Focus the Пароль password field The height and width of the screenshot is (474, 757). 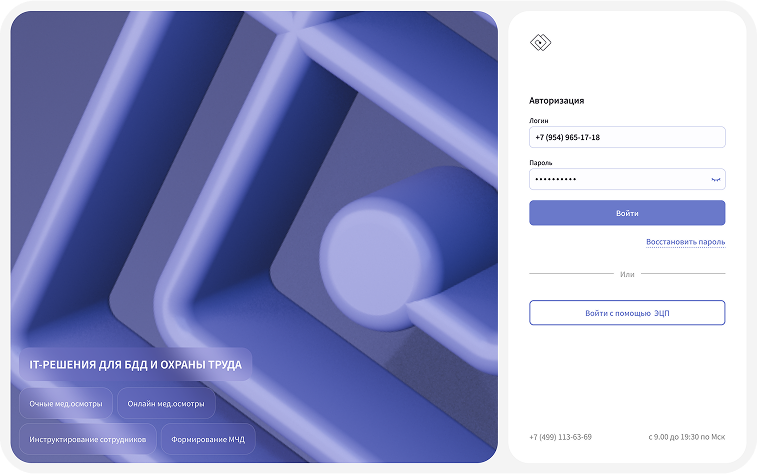tap(615, 179)
